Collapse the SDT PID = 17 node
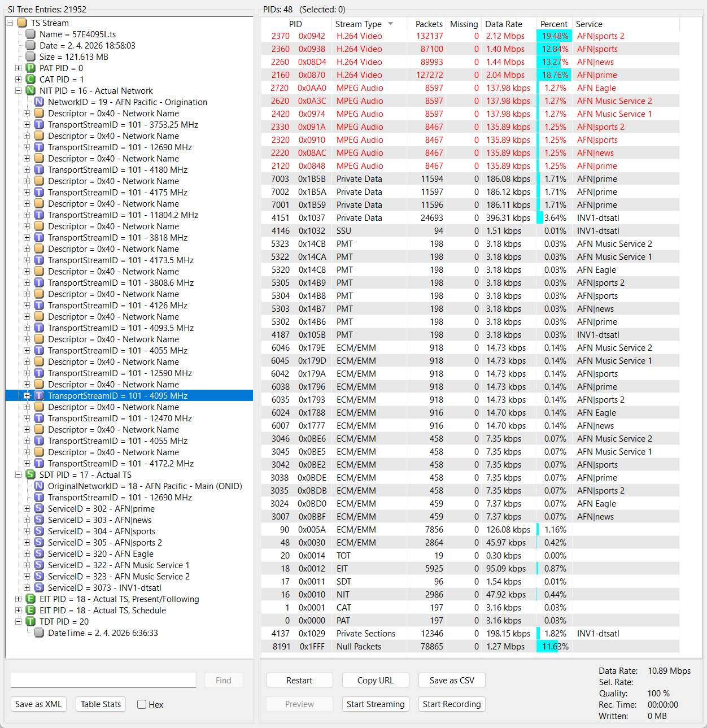The width and height of the screenshot is (707, 728). click(18, 475)
